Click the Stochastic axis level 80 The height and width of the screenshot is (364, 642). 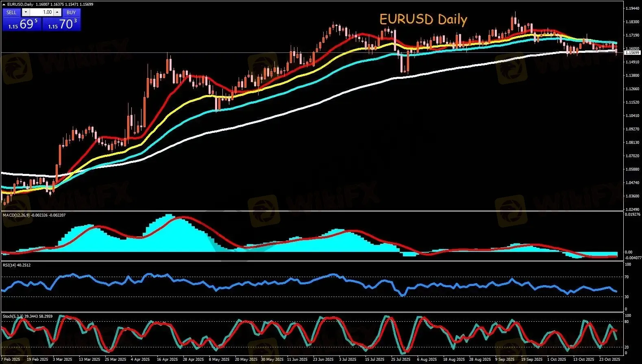pos(627,322)
